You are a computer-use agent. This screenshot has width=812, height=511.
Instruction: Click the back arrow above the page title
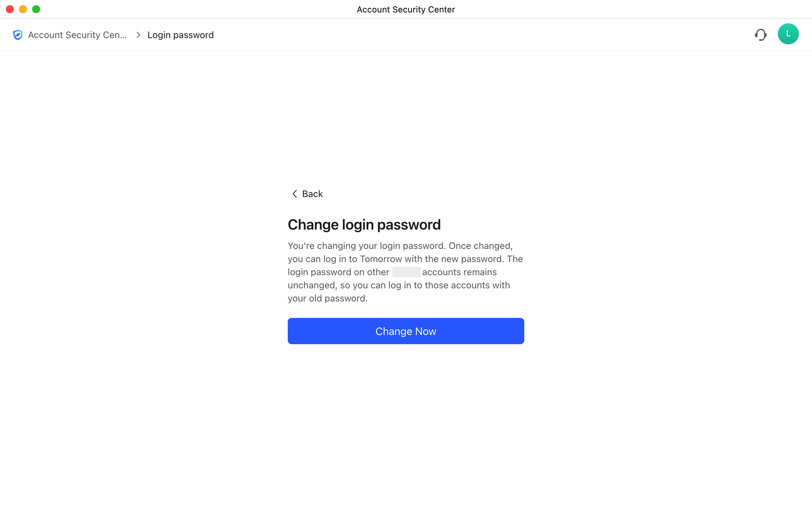tap(294, 194)
